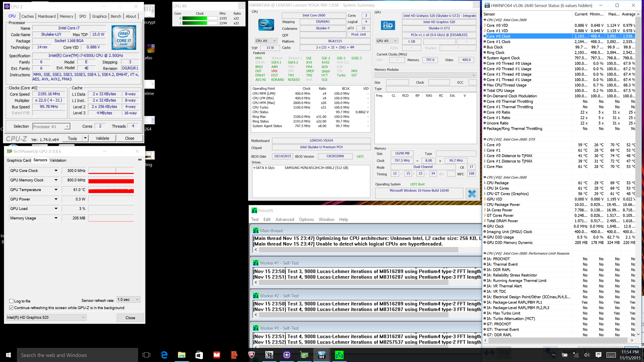
Task: Click the HWiNFO close summary X icon
Action: 472,194
